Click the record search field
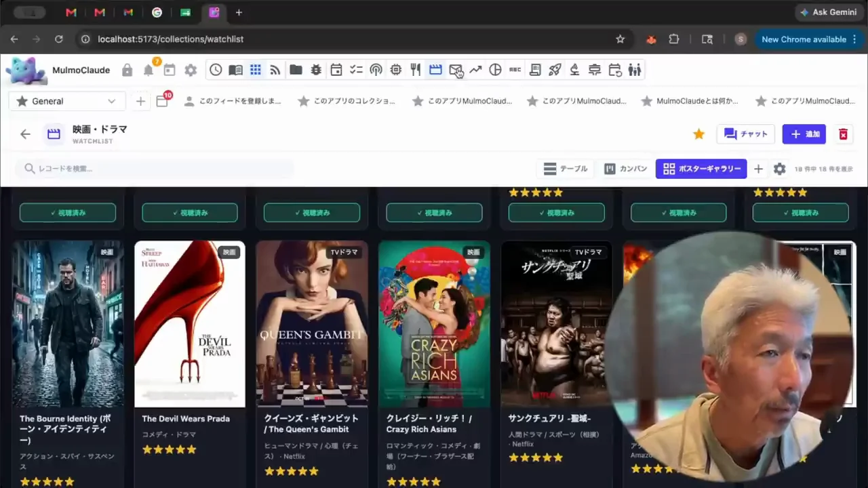 pos(155,169)
